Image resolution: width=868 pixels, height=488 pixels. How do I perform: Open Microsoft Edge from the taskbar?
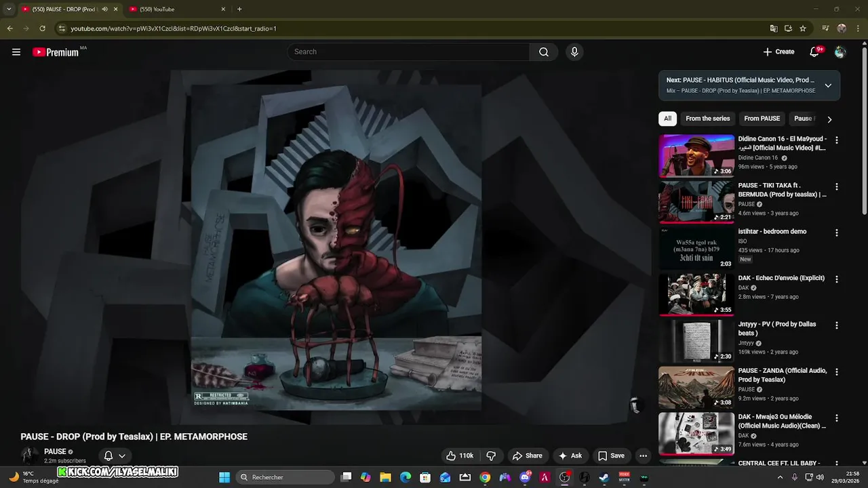(x=406, y=477)
